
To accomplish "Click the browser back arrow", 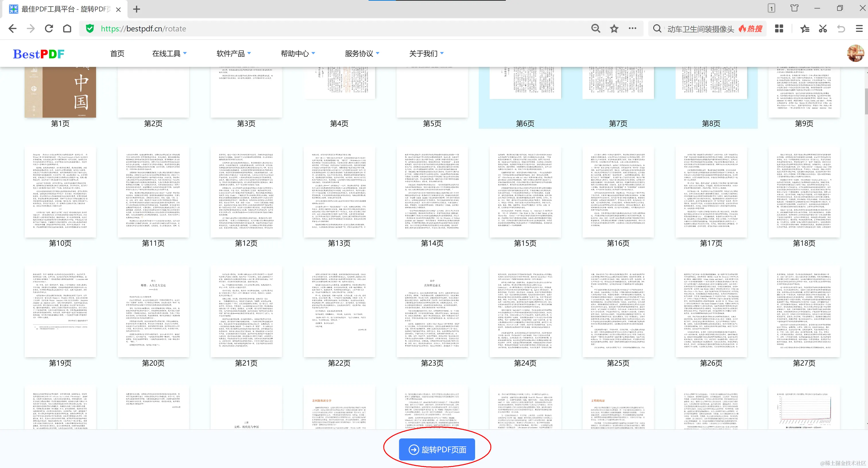I will (12, 29).
